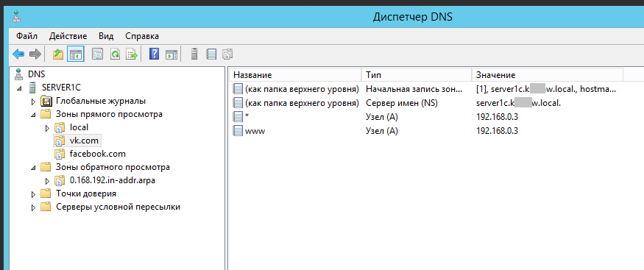Click the green Refresh icon
644x270 pixels.
(115, 54)
